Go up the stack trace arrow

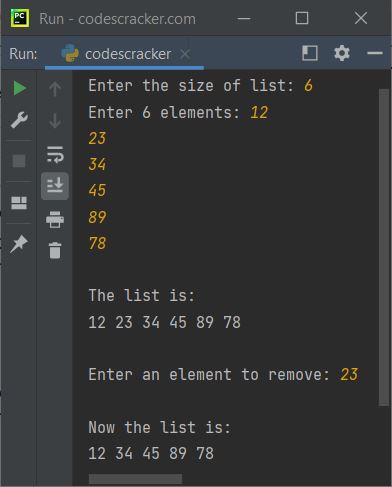(x=55, y=89)
